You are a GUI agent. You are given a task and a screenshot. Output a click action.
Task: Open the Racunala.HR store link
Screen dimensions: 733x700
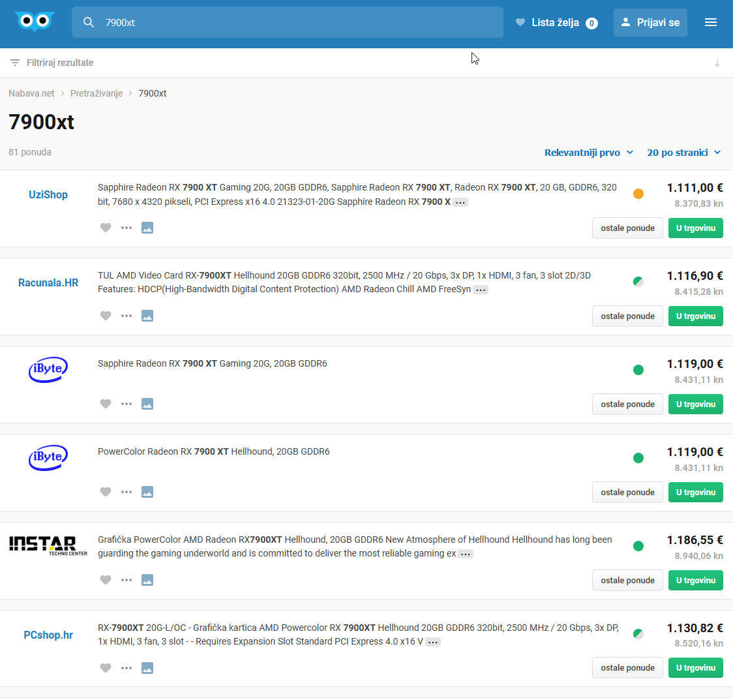point(48,282)
